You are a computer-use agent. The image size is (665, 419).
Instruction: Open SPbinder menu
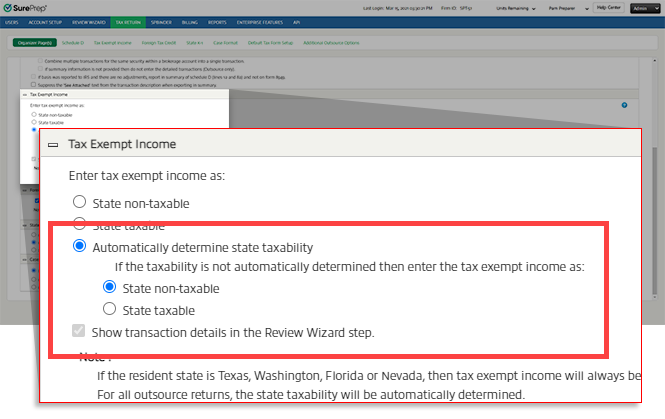tap(161, 22)
